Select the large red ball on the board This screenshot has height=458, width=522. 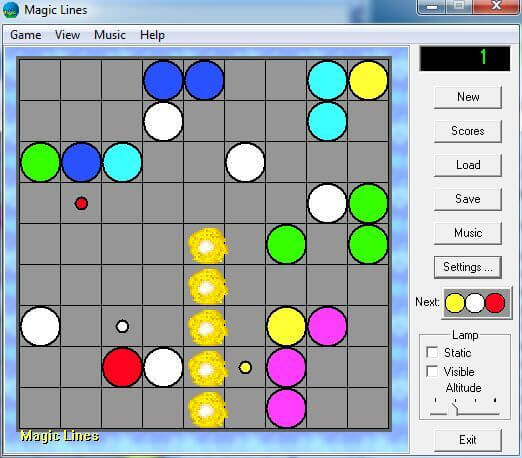122,367
